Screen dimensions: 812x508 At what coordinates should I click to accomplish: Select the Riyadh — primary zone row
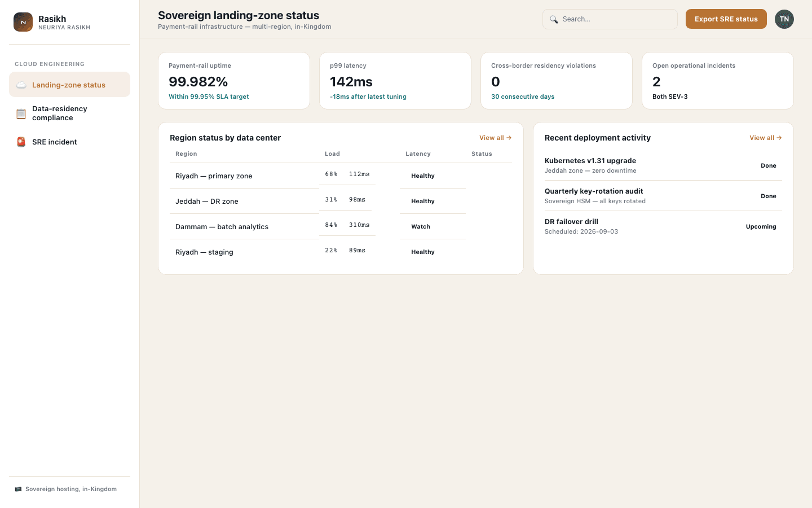[341, 176]
